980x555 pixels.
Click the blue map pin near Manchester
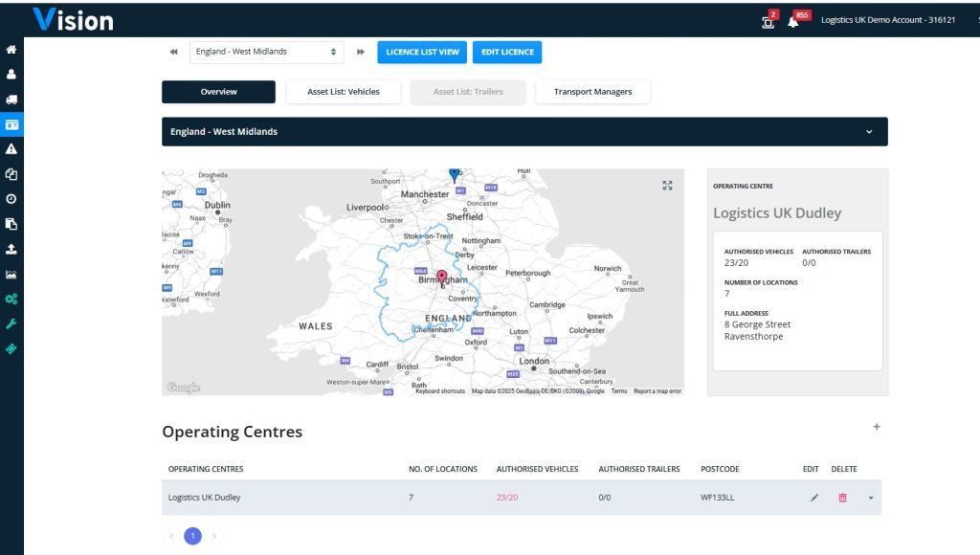click(455, 174)
